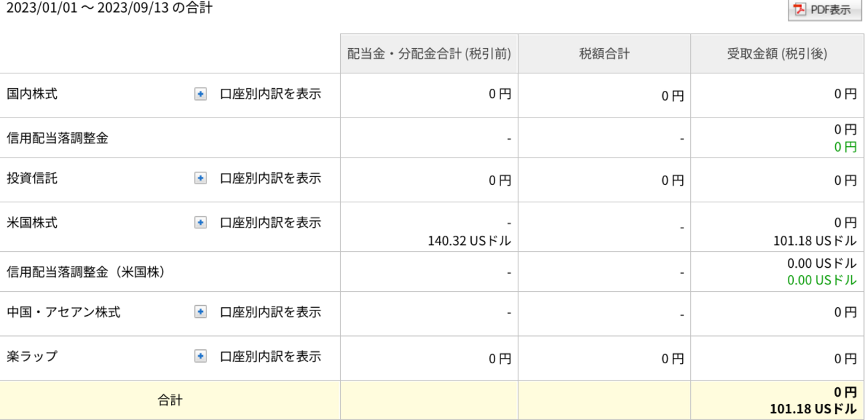Viewport: 868px width, 420px height.
Task: Show 口座別内訳を表示 for 投資信託
Action: point(271,178)
